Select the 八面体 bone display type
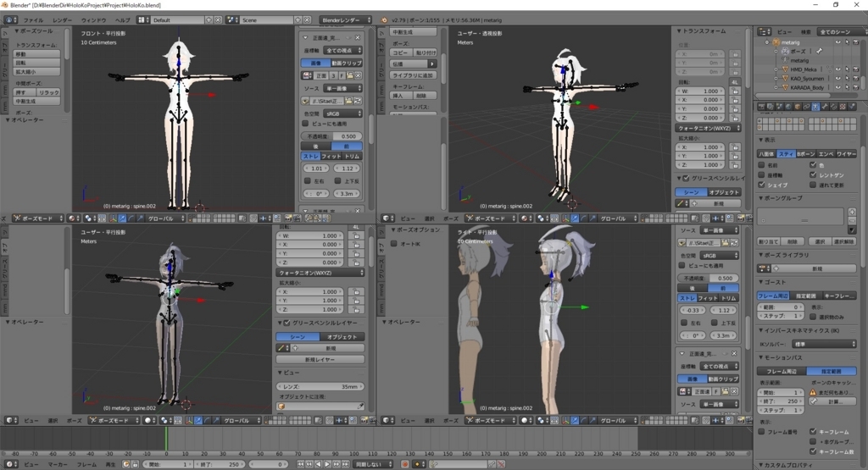868x470 pixels. (x=766, y=154)
